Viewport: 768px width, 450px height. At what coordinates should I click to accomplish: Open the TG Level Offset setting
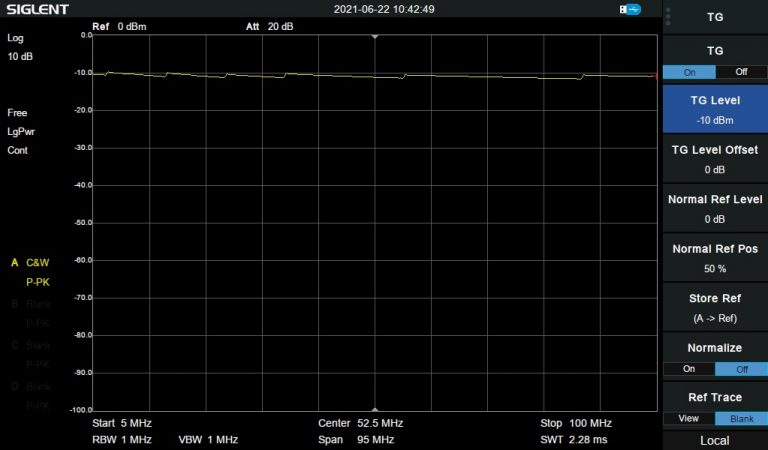(715, 159)
